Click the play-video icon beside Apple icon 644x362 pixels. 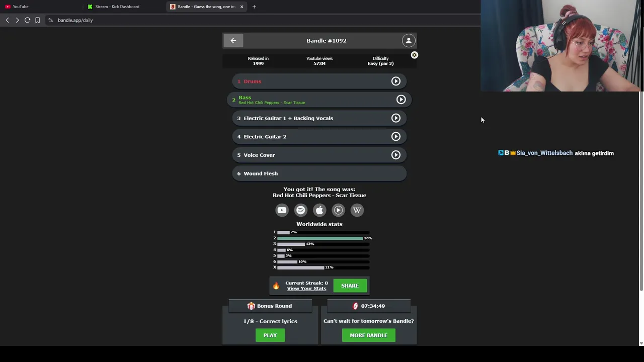(338, 210)
